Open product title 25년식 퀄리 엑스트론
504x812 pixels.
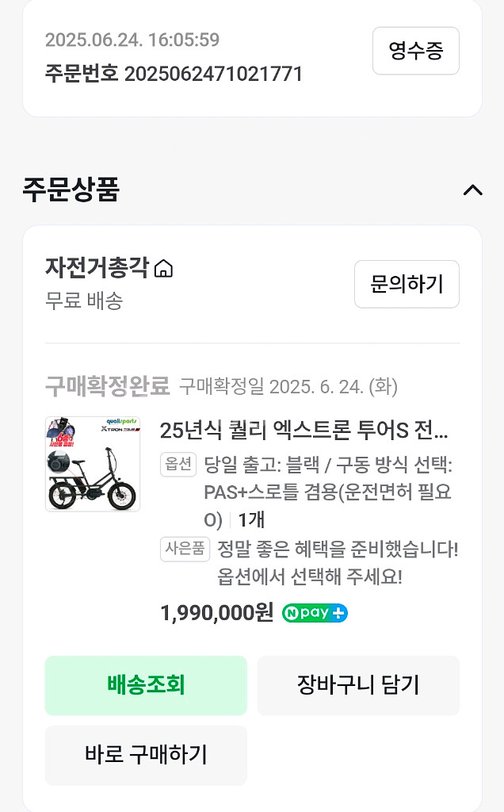[304, 431]
